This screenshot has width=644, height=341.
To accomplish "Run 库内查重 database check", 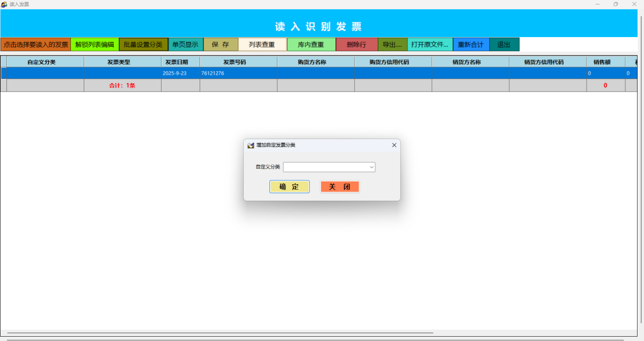I will 311,45.
